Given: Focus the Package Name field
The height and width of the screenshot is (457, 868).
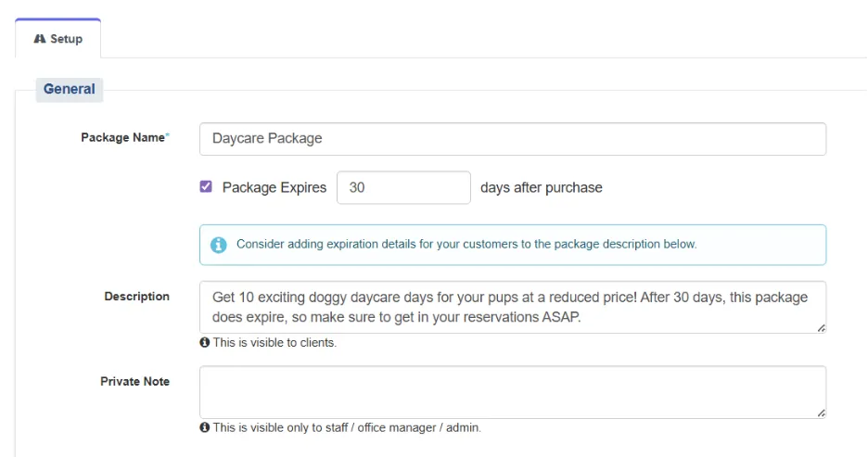Looking at the screenshot, I should coord(513,139).
